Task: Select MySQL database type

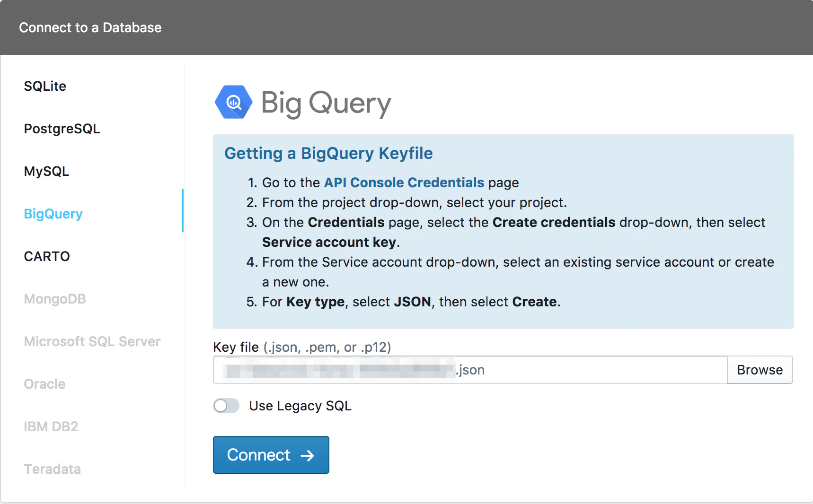Action: [46, 171]
